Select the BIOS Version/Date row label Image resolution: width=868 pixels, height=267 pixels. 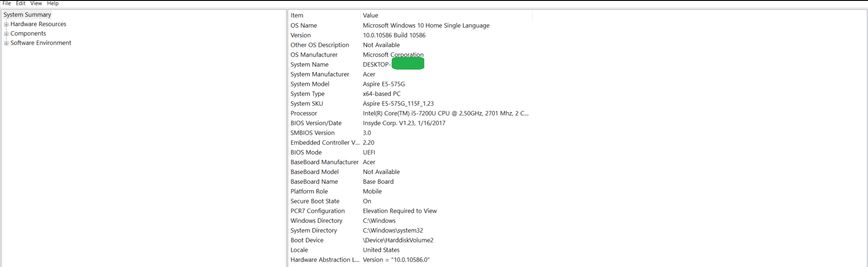point(316,123)
